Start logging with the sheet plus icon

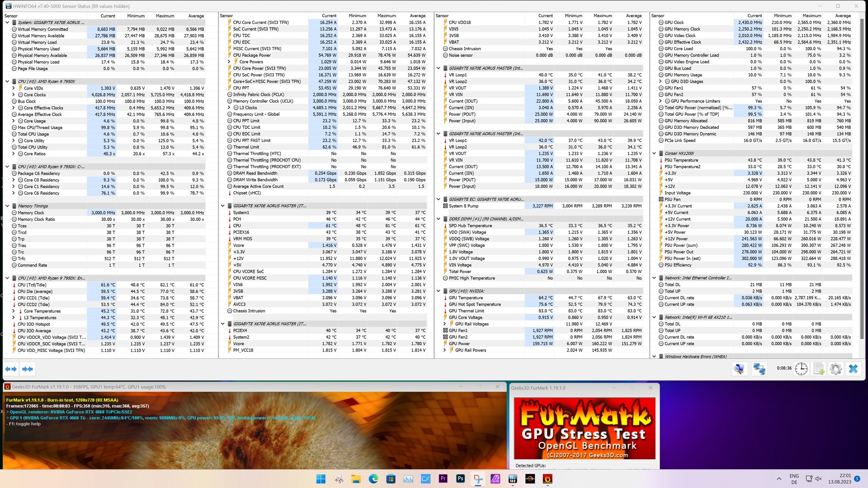[x=819, y=369]
